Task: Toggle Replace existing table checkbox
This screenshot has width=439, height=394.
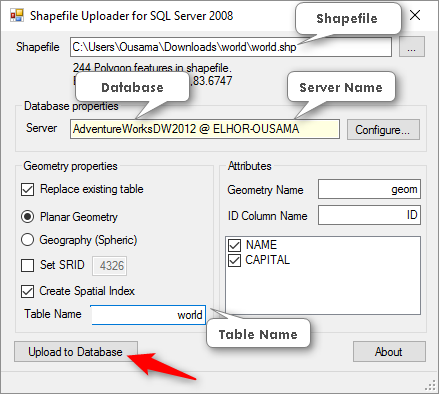Action: 27,189
